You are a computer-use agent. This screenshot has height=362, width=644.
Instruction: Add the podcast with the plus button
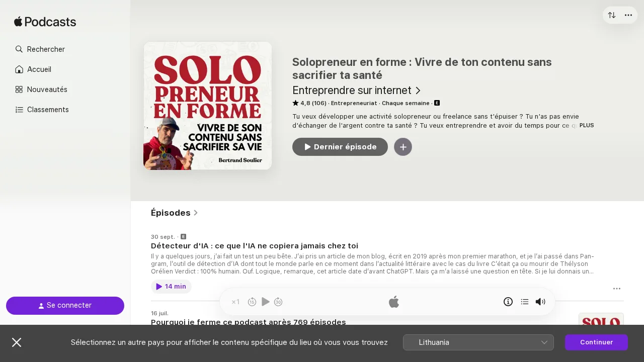tap(403, 147)
